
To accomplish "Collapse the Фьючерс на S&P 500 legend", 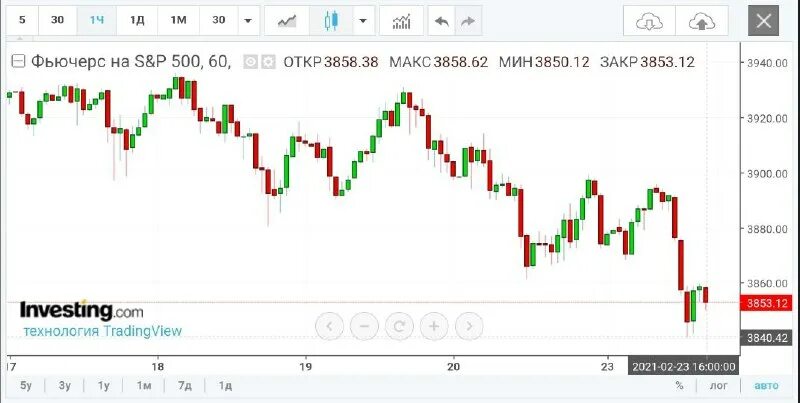I will coord(18,62).
